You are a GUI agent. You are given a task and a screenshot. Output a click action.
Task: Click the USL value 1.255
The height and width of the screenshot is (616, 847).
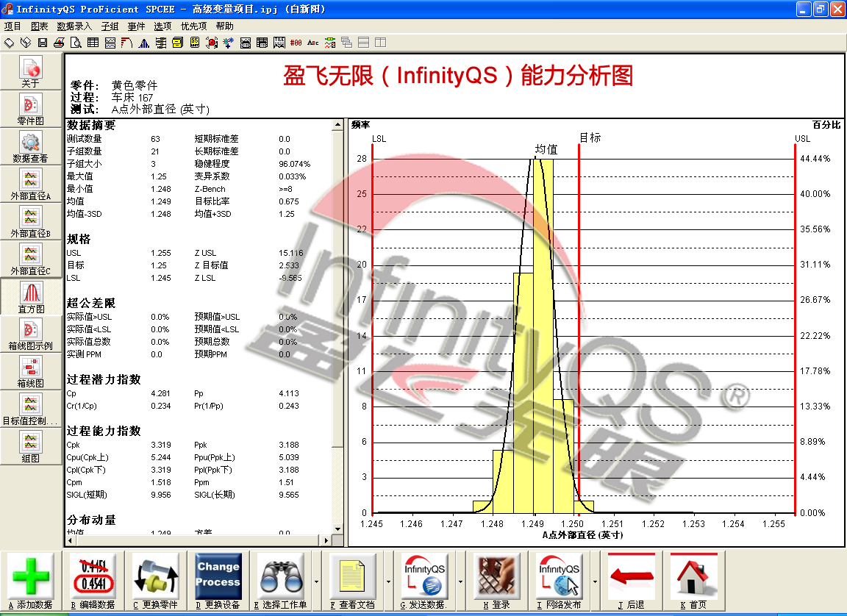tap(161, 253)
